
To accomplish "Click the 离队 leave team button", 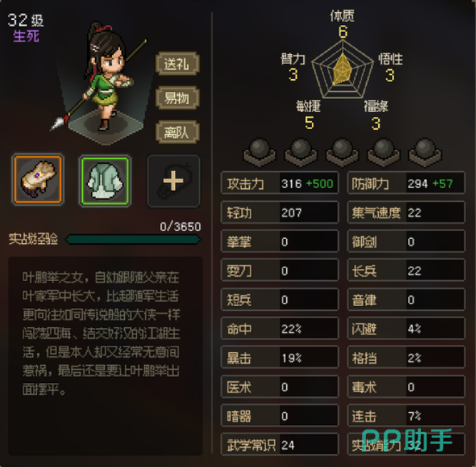I will (178, 132).
